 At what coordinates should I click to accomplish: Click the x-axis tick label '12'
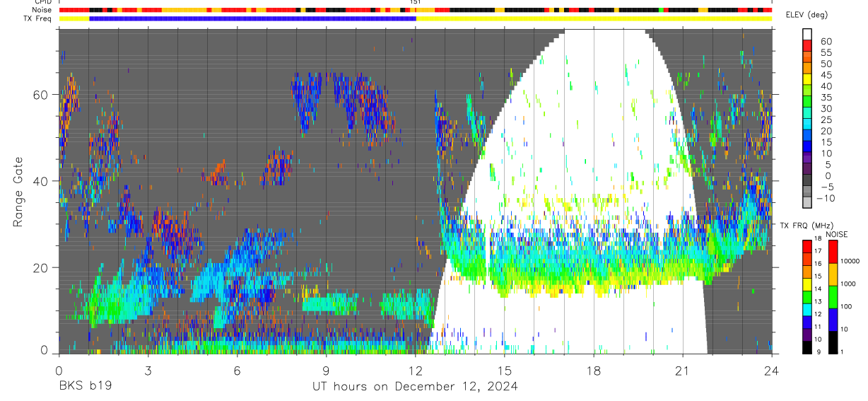pos(416,370)
